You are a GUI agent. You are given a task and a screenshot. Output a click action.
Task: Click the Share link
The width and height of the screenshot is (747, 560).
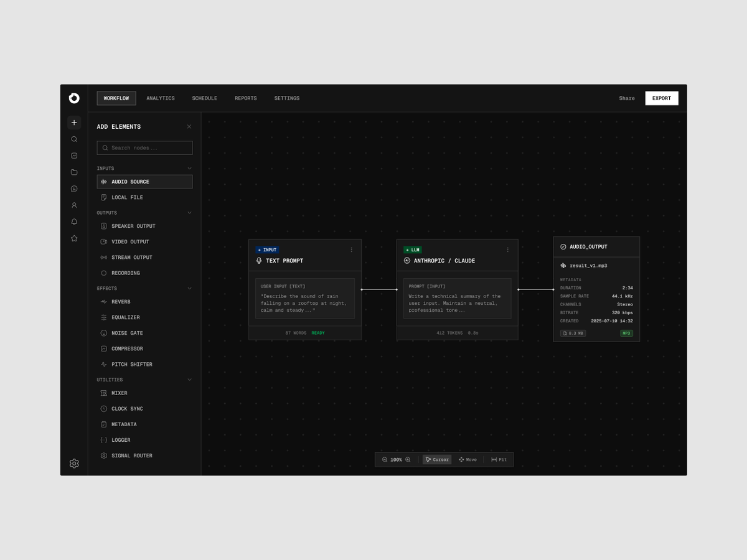click(627, 98)
